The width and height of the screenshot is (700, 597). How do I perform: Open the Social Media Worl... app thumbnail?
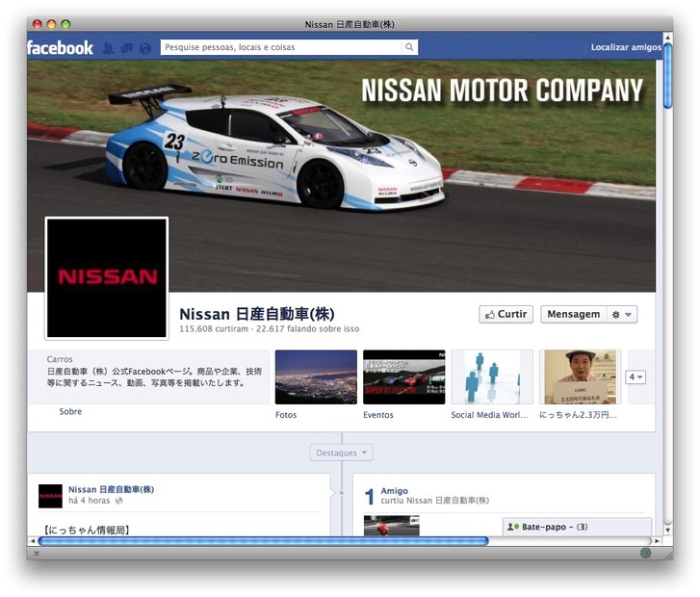pyautogui.click(x=492, y=376)
